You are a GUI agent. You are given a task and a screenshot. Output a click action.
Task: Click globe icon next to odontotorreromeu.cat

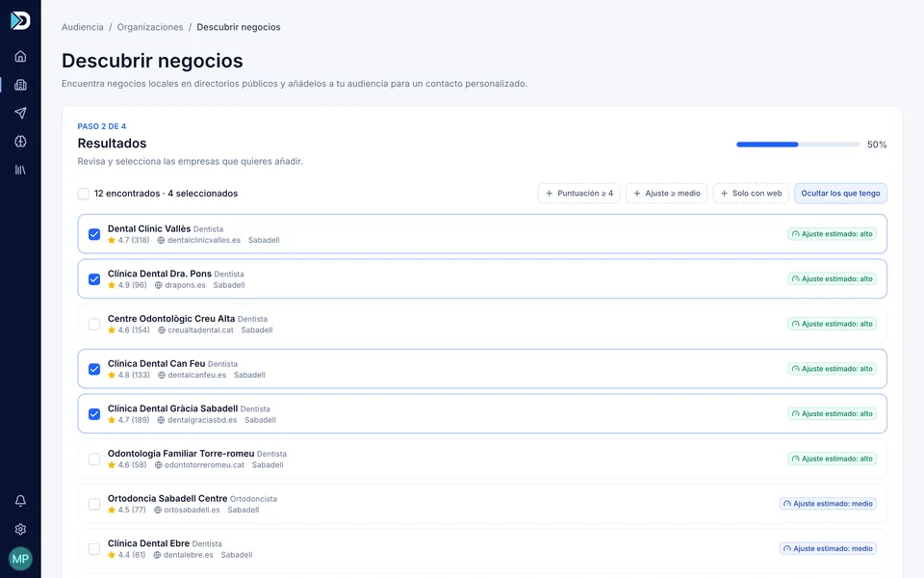coord(159,465)
